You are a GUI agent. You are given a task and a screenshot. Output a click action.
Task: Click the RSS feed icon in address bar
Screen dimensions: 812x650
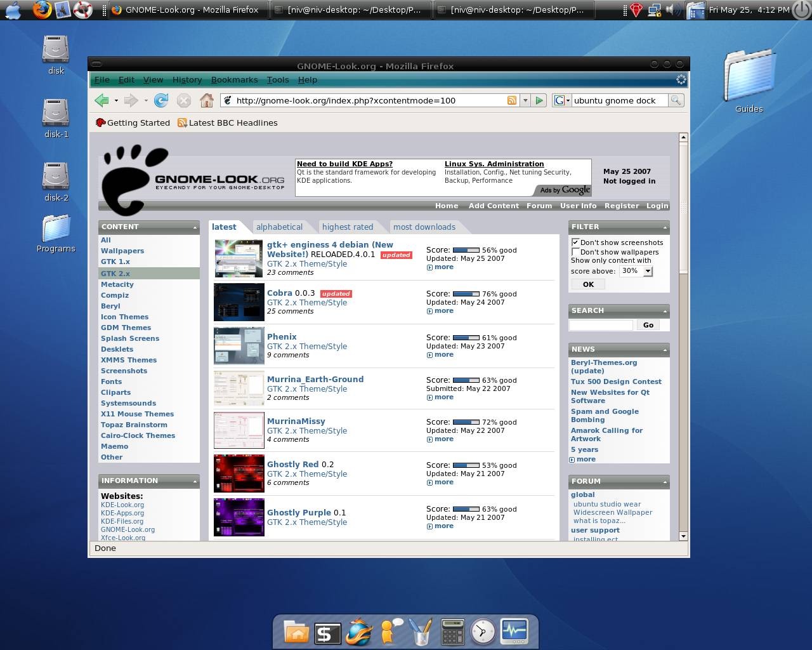[512, 100]
